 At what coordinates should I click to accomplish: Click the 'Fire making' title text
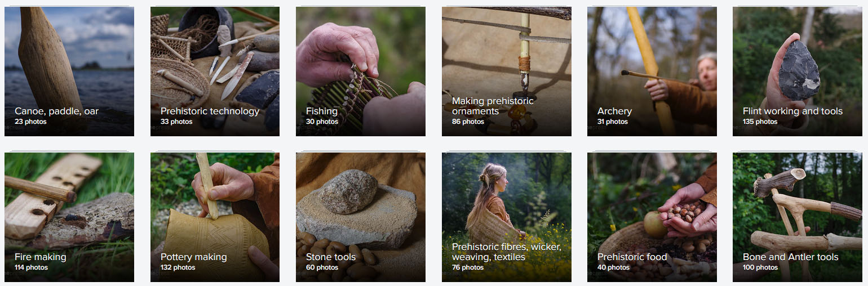(41, 257)
